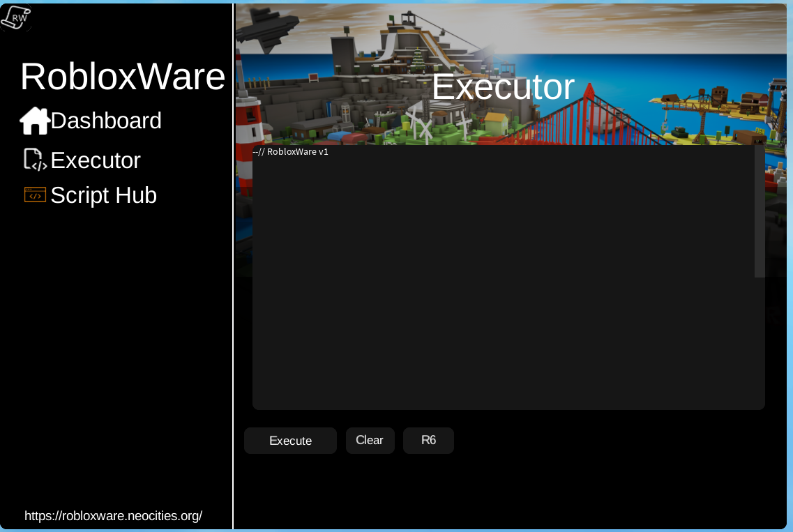Click the Executor code-file icon
The height and width of the screenshot is (532, 793).
35,160
